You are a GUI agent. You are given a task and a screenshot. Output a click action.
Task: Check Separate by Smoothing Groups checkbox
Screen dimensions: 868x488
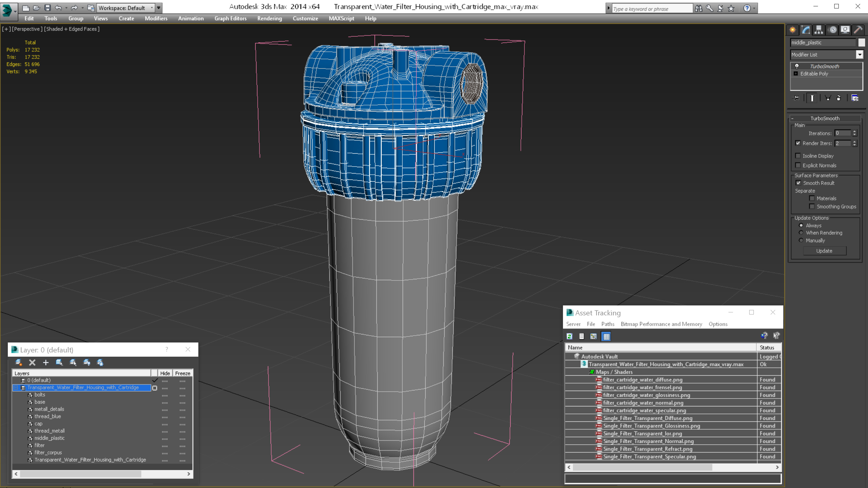click(812, 206)
